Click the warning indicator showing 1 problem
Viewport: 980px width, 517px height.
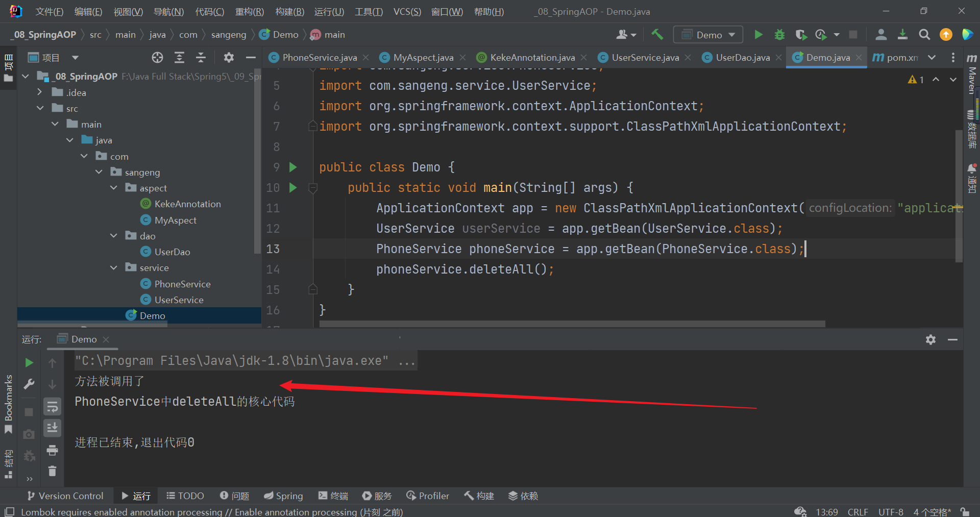point(916,79)
